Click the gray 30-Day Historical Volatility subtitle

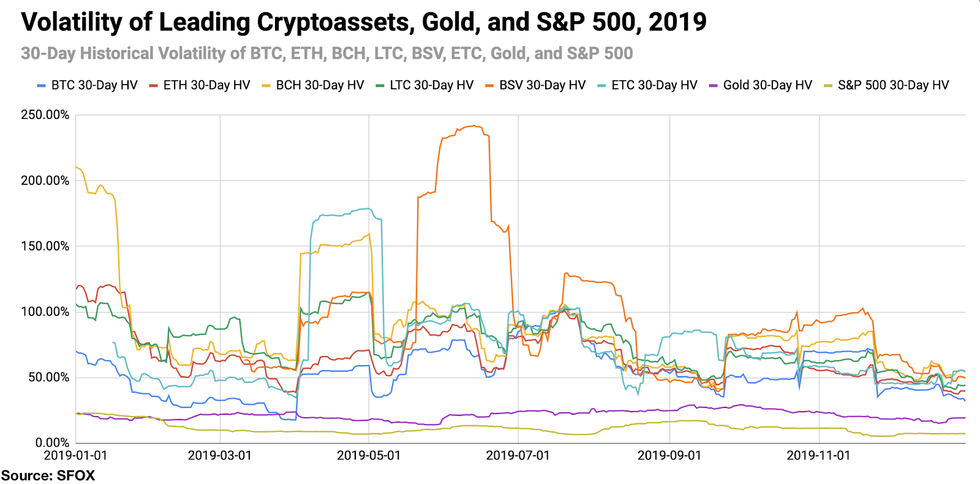tap(327, 54)
